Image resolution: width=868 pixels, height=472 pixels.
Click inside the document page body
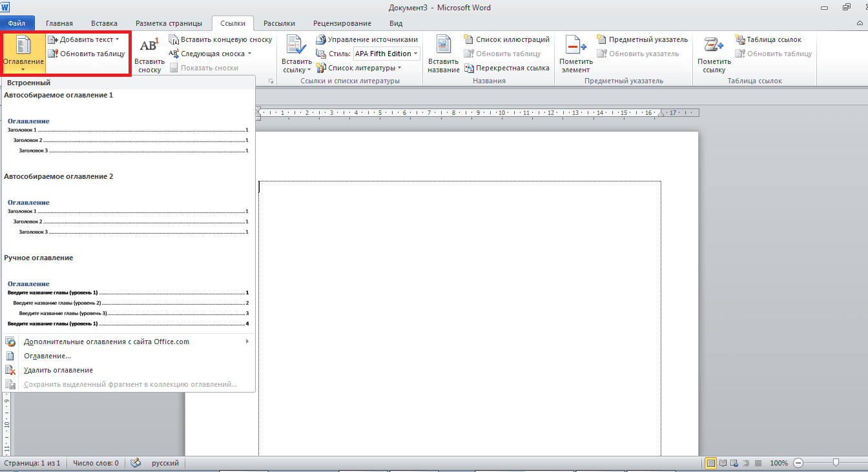(x=460, y=319)
